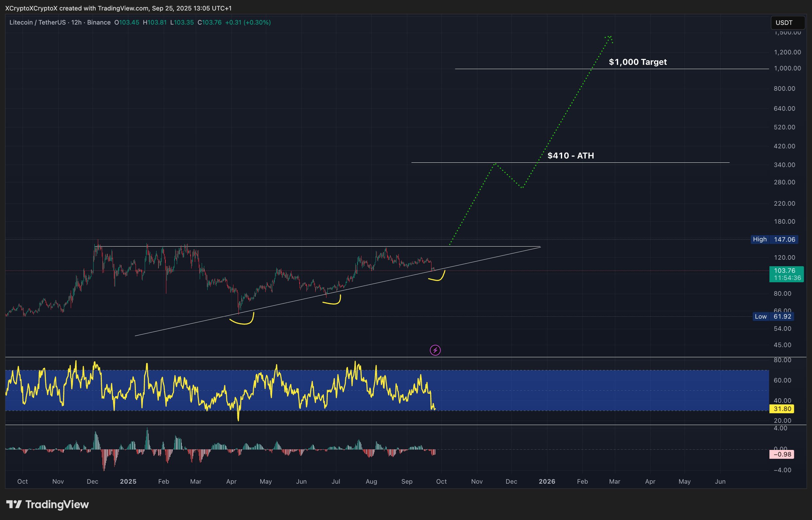Click the purple lightning quick-trade icon on chart
This screenshot has height=520, width=812.
435,350
